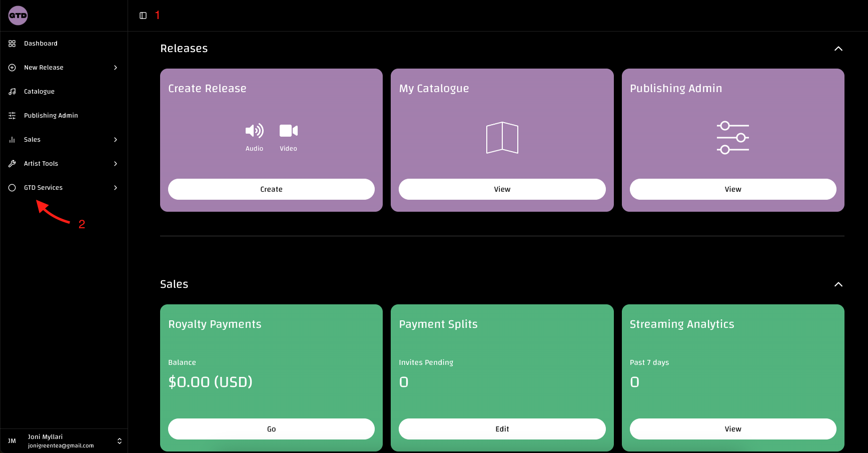Open Publishing Admin from the sidebar
The width and height of the screenshot is (868, 453).
[x=51, y=115]
